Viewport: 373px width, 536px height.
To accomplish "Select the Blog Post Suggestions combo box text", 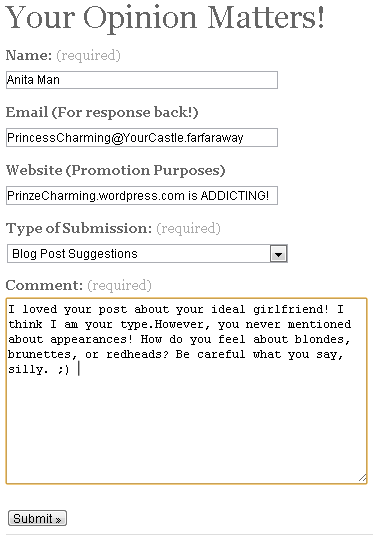I will click(75, 254).
